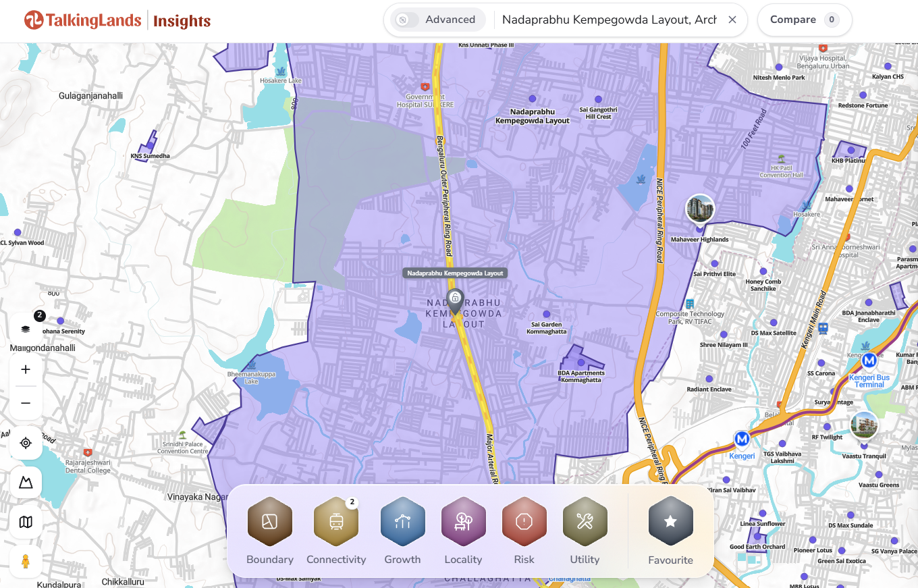Viewport: 918px width, 588px height.
Task: Select the DS Max Sundale project dot
Action: [850, 515]
